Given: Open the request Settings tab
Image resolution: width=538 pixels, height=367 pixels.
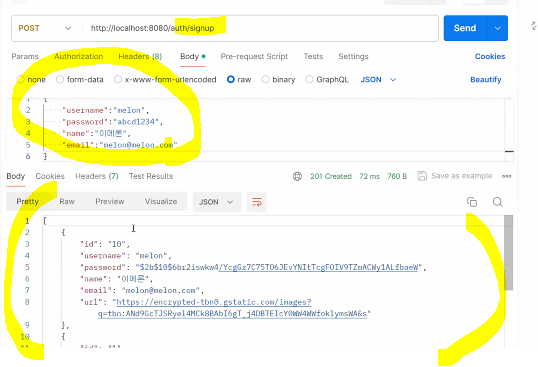Looking at the screenshot, I should [x=353, y=56].
